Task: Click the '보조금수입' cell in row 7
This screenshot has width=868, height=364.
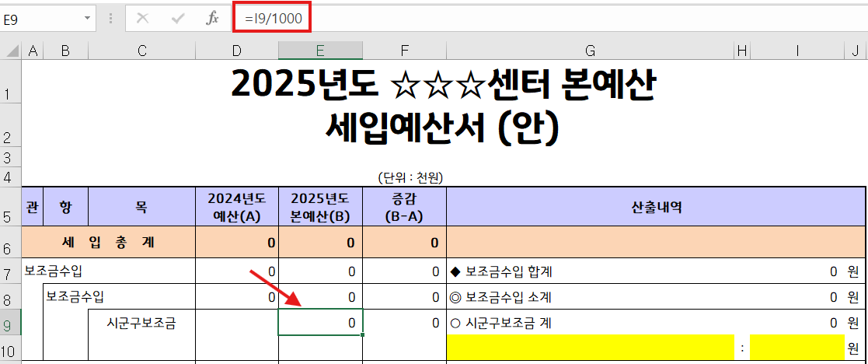Action: pos(54,271)
